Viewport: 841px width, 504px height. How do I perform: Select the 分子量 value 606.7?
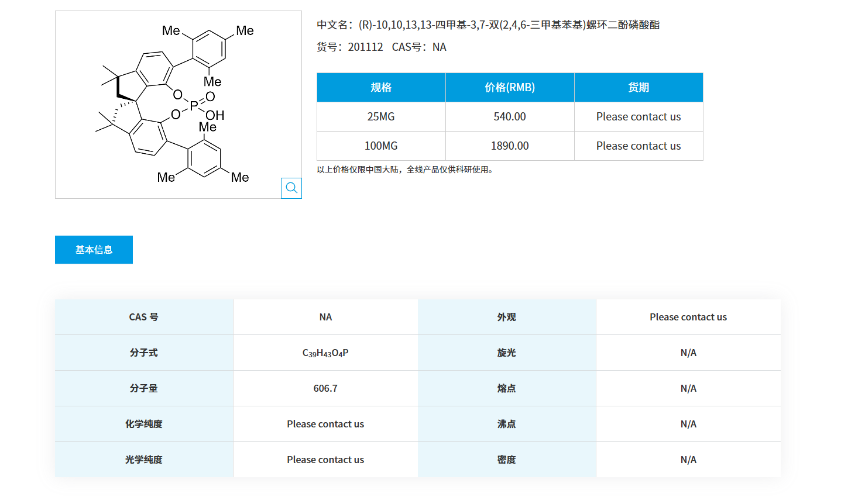pos(325,388)
